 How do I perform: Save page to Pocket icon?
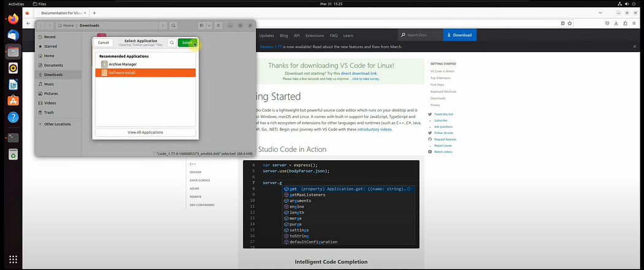(608, 23)
